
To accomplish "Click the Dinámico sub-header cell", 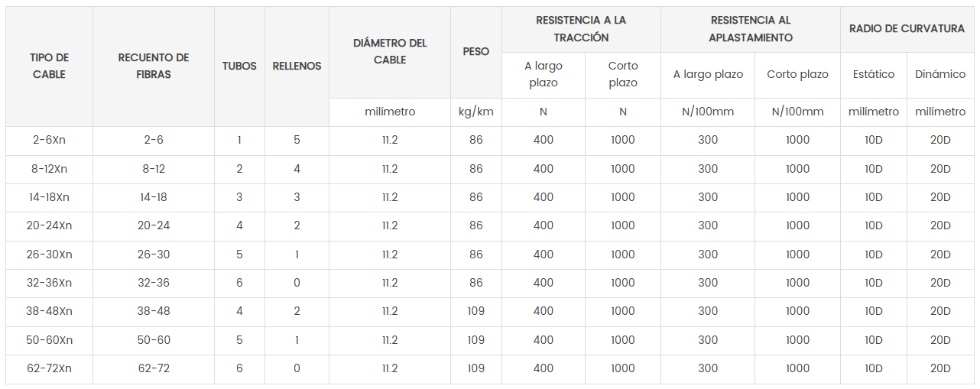I will (940, 75).
